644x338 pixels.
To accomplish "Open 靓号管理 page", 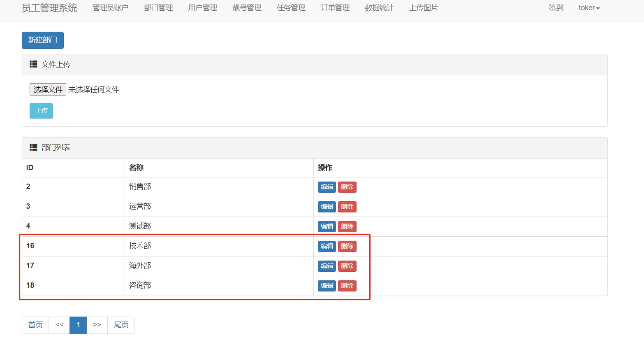I will click(x=247, y=8).
